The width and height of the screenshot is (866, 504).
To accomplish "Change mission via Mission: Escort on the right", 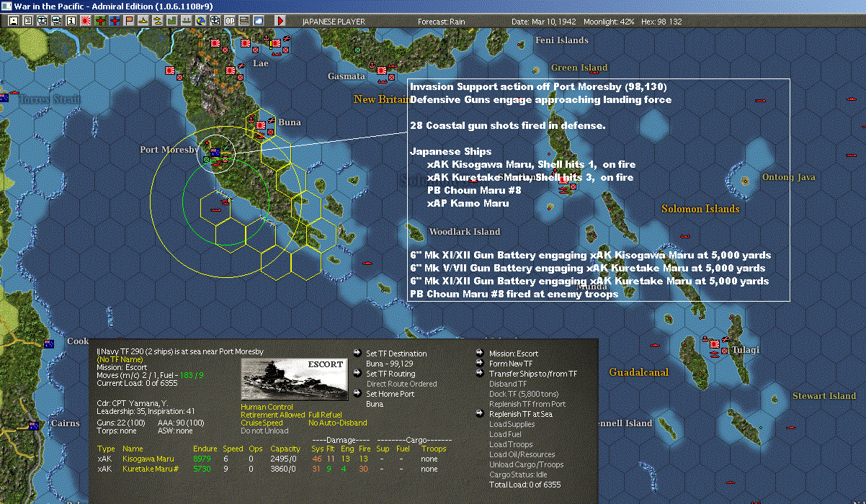I will tap(514, 354).
